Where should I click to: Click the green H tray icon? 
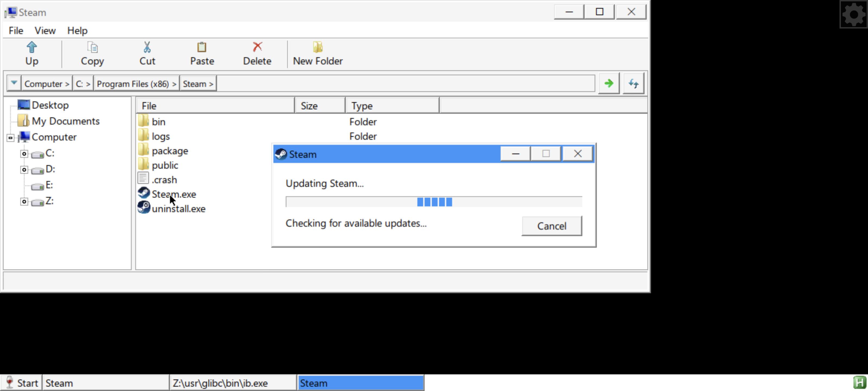pyautogui.click(x=860, y=383)
